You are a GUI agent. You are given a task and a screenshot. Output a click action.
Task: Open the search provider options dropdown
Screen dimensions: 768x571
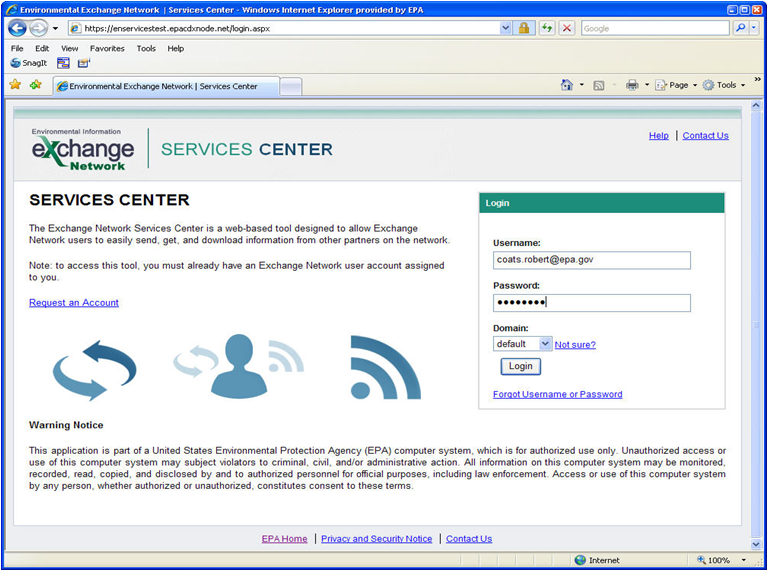click(754, 28)
